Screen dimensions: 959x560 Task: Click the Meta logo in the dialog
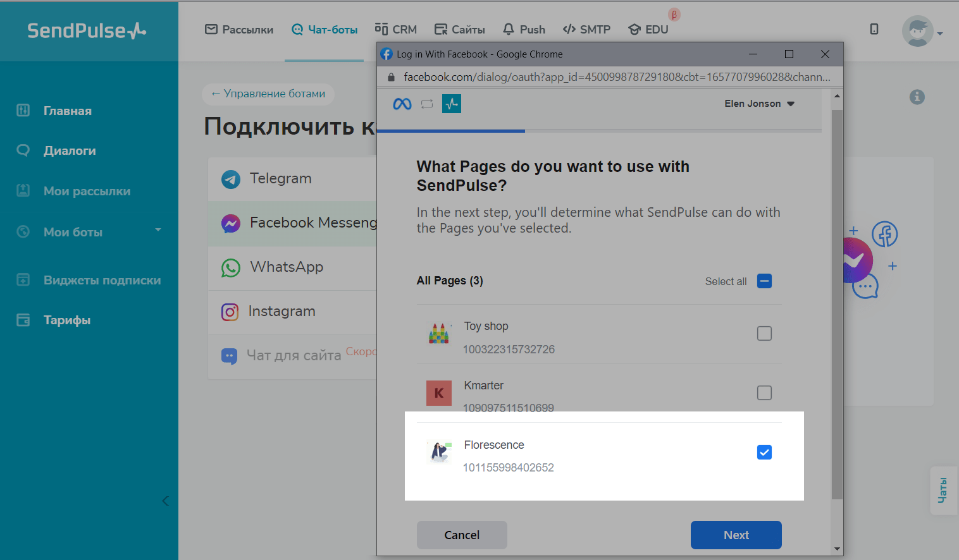pyautogui.click(x=402, y=104)
